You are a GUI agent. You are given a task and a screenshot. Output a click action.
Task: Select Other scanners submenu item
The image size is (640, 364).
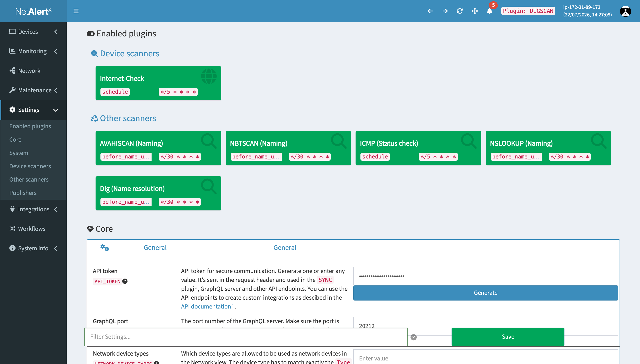point(29,180)
